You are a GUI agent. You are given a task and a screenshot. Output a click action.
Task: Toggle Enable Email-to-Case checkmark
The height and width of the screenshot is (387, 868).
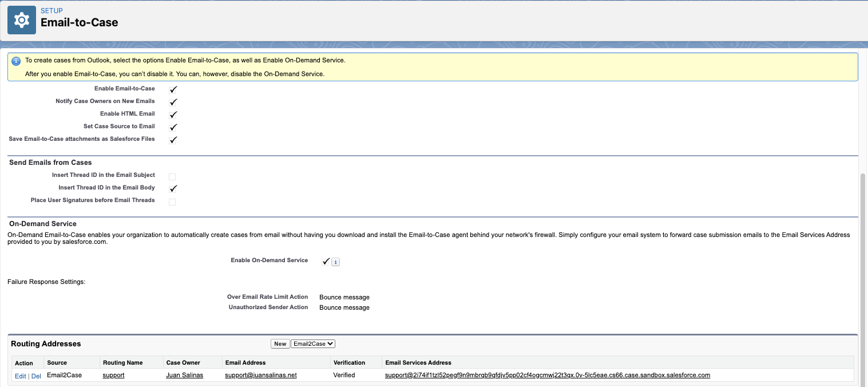tap(173, 89)
